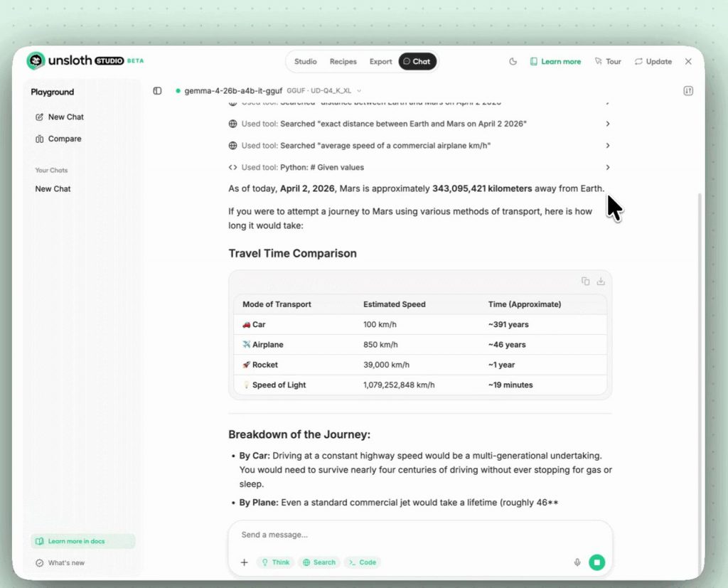Download the travel time comparison table
Viewport: 728px width, 588px height.
pyautogui.click(x=601, y=281)
